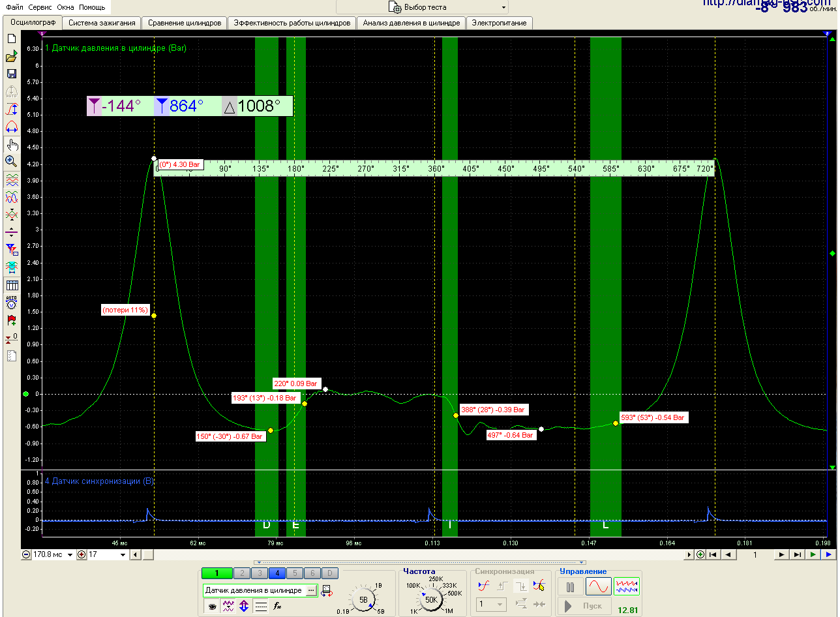The width and height of the screenshot is (840, 617).
Task: Open the fx function button
Action: coord(277,606)
